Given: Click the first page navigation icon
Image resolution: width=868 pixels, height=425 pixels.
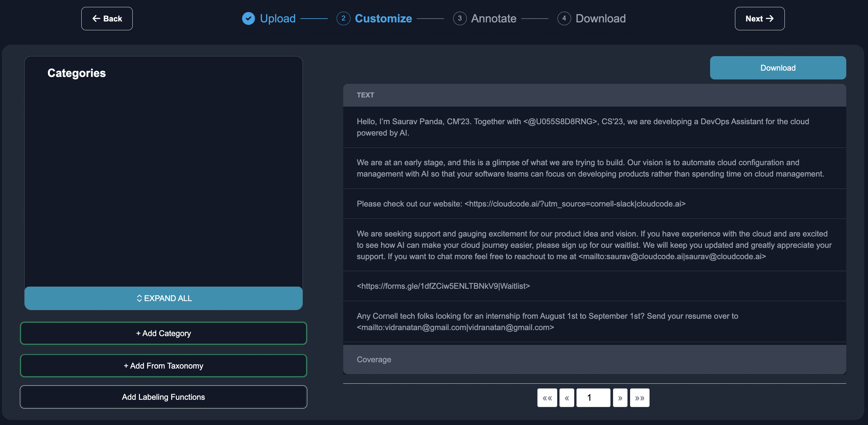Looking at the screenshot, I should click(547, 397).
